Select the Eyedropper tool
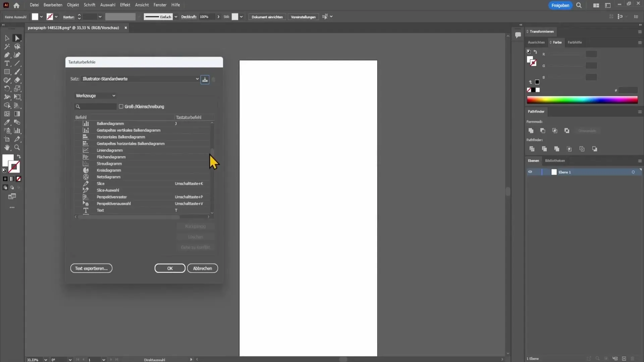644x362 pixels. [x=7, y=122]
